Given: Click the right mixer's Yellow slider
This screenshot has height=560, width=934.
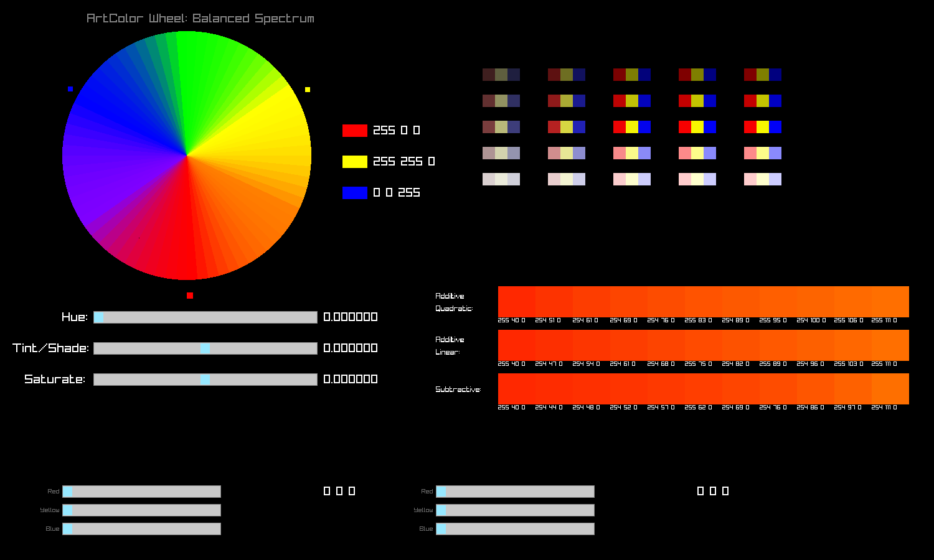Looking at the screenshot, I should [515, 510].
